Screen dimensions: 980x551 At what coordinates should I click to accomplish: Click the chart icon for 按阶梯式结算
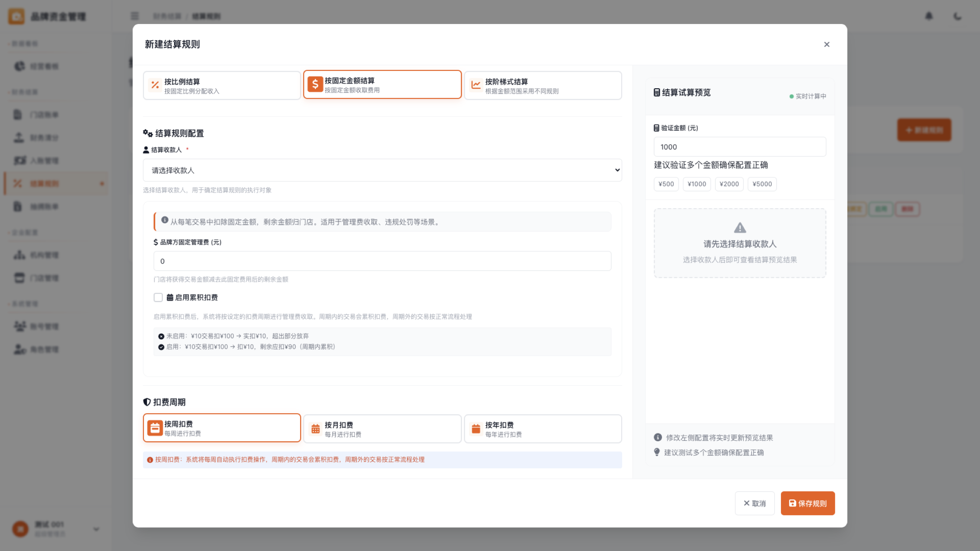click(x=476, y=85)
